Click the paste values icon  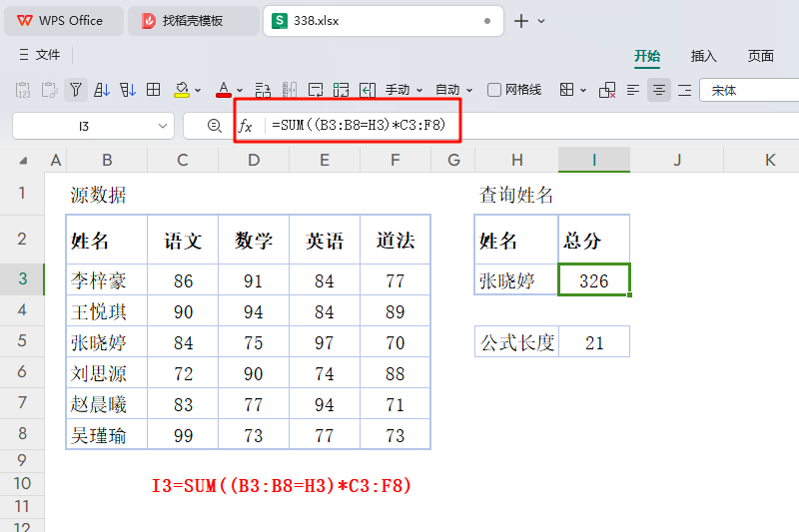pos(23,90)
